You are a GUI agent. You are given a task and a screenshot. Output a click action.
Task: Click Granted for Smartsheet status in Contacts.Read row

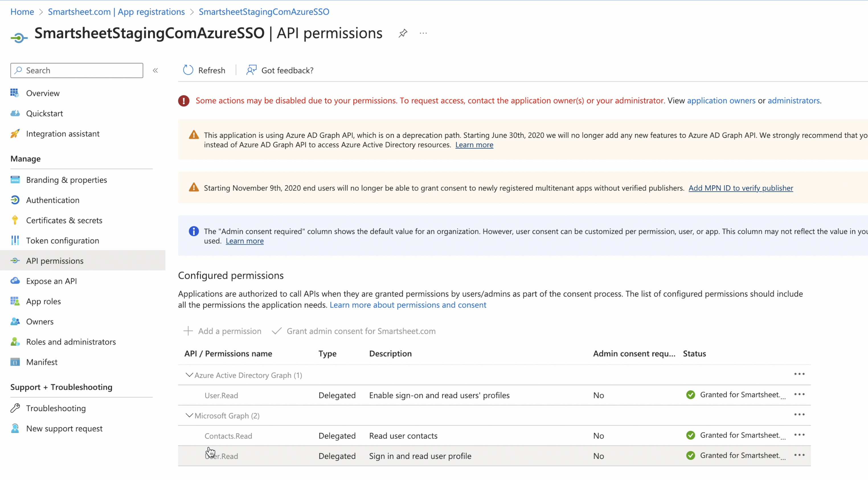(x=736, y=435)
